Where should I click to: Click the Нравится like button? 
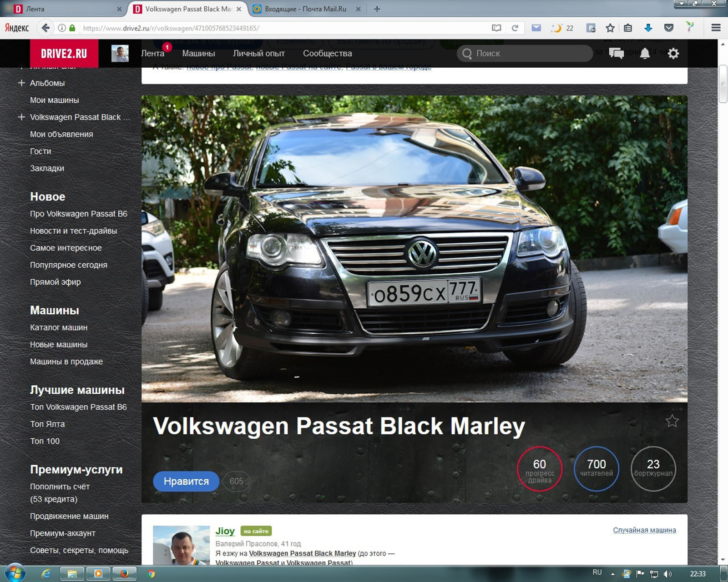tap(186, 481)
